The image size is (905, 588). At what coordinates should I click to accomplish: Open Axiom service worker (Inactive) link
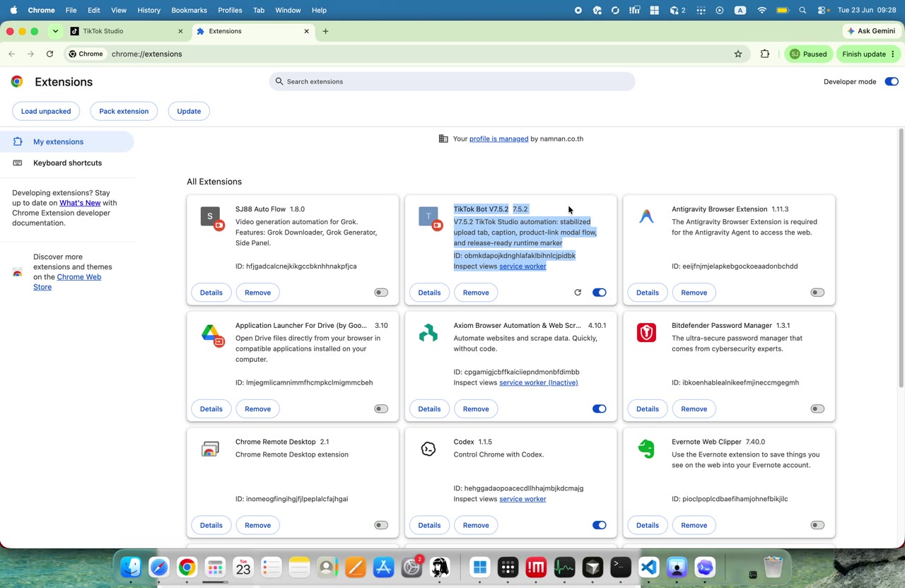[539, 382]
